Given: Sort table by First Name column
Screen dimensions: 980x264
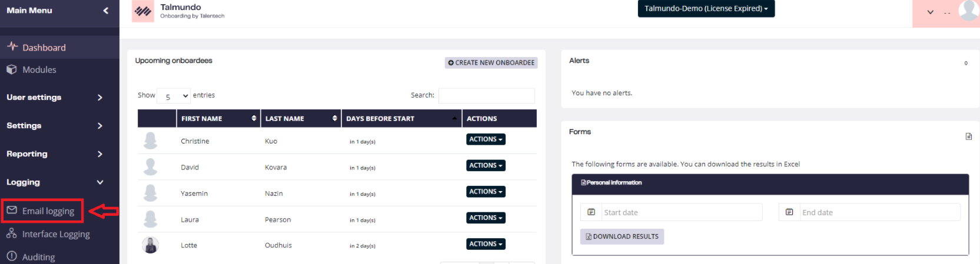Looking at the screenshot, I should point(218,118).
